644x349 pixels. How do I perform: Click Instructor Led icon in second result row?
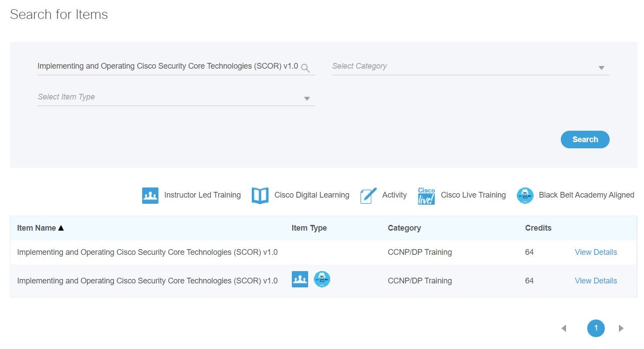tap(300, 279)
